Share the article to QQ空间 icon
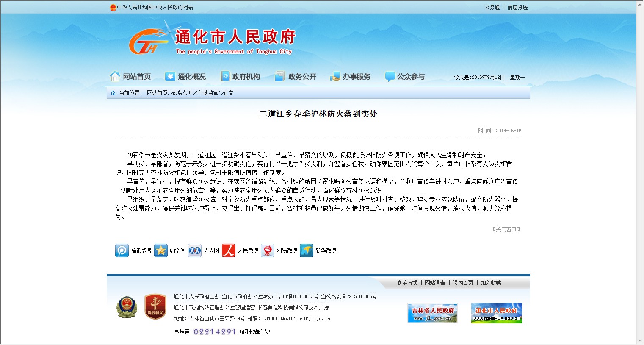The image size is (644, 345). point(161,250)
